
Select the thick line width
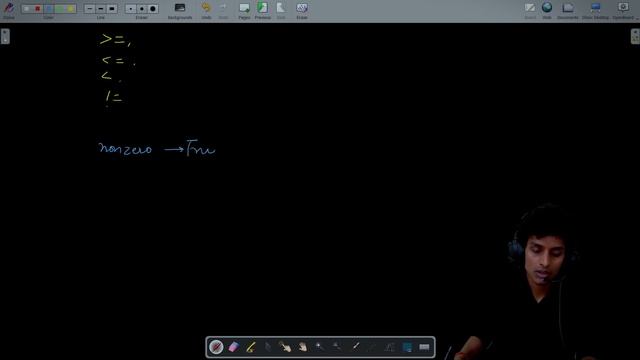tap(112, 9)
